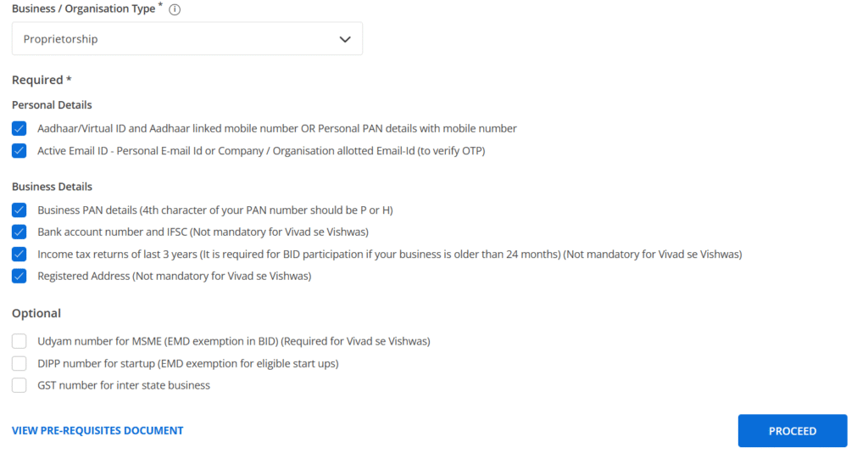Open the View Pre-Requisites Document link
The height and width of the screenshot is (459, 868).
click(97, 431)
